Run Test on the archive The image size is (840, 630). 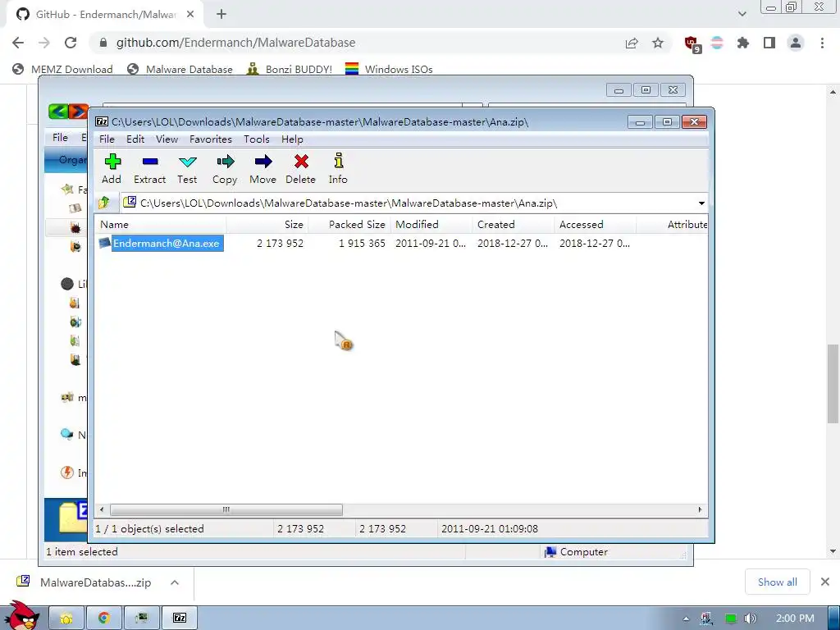pyautogui.click(x=187, y=169)
